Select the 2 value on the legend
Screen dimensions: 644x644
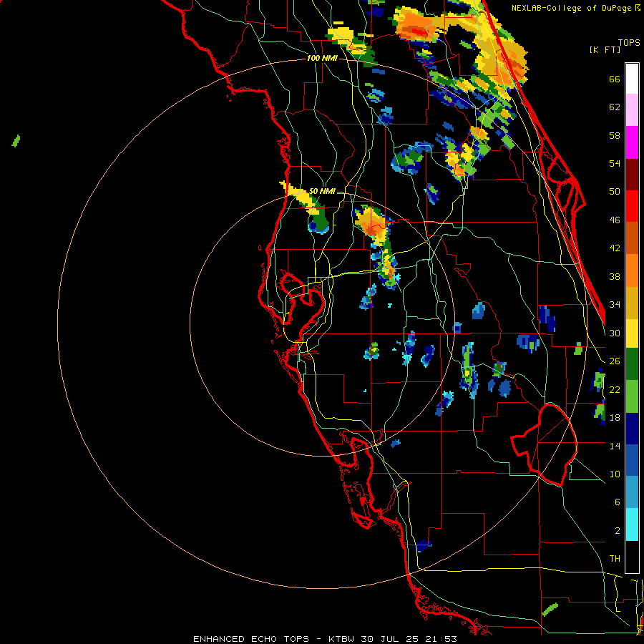click(x=617, y=530)
